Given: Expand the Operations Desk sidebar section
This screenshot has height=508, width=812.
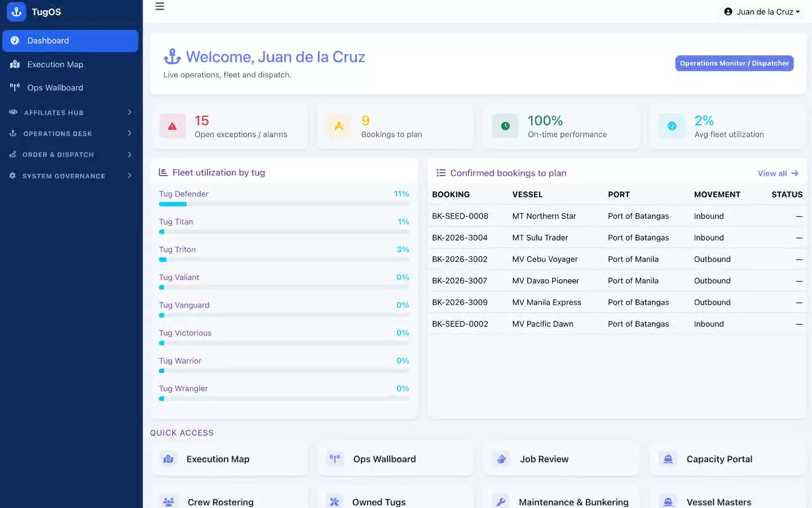Looking at the screenshot, I should pyautogui.click(x=71, y=134).
